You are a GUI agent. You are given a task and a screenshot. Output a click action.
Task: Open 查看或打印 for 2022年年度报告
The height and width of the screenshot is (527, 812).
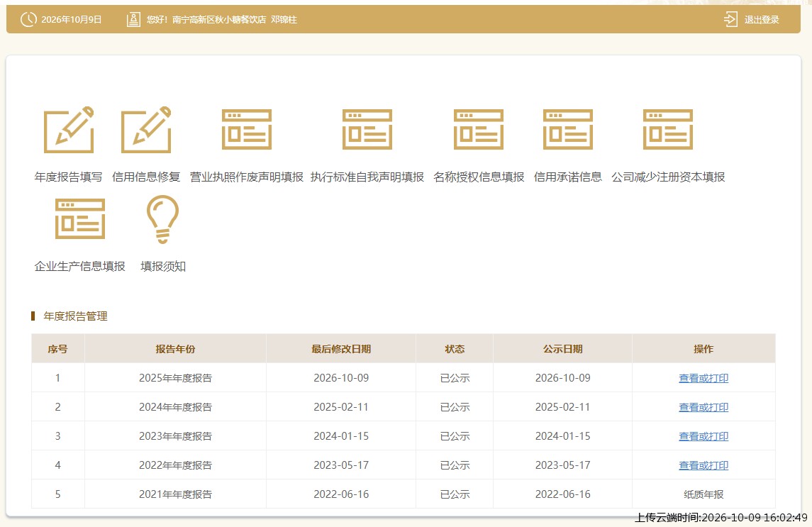(x=703, y=465)
